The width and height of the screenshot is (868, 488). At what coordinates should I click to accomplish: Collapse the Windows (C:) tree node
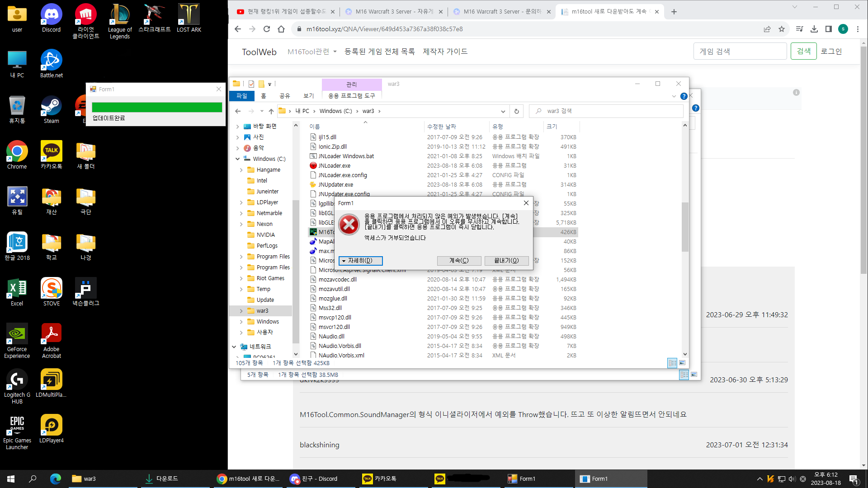[x=237, y=159]
